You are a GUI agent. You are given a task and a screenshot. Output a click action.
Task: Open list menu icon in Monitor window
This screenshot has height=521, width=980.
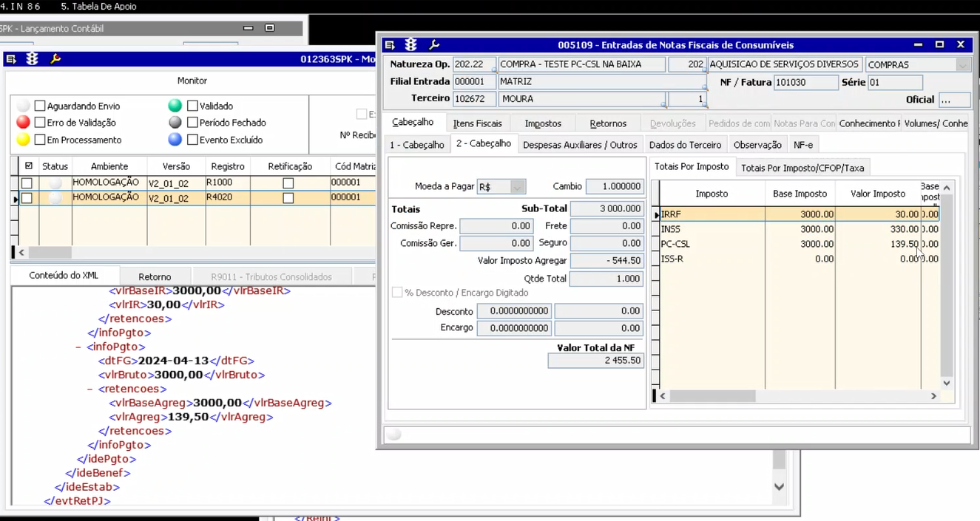point(11,59)
